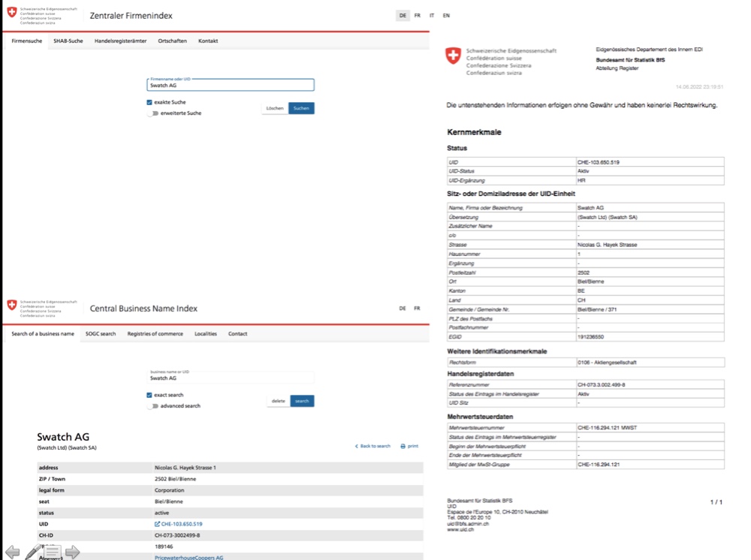This screenshot has height=560, width=751.
Task: Open the Ortschaften tab
Action: click(173, 41)
